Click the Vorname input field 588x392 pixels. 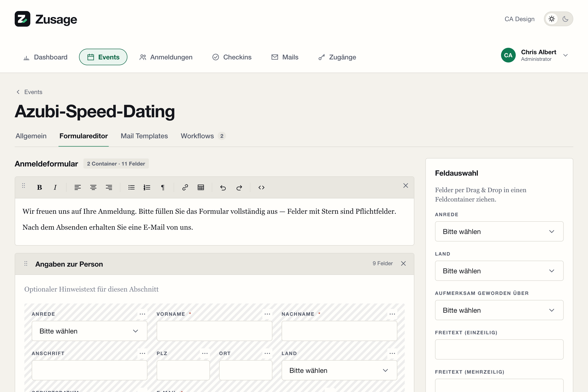215,331
